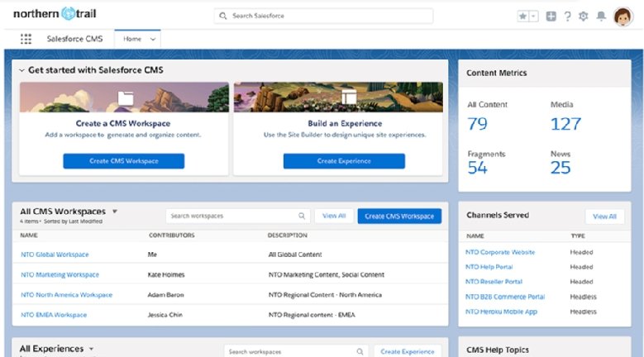This screenshot has width=644, height=357.
Task: Collapse the Get started with Salesforce CMS section
Action: [21, 70]
